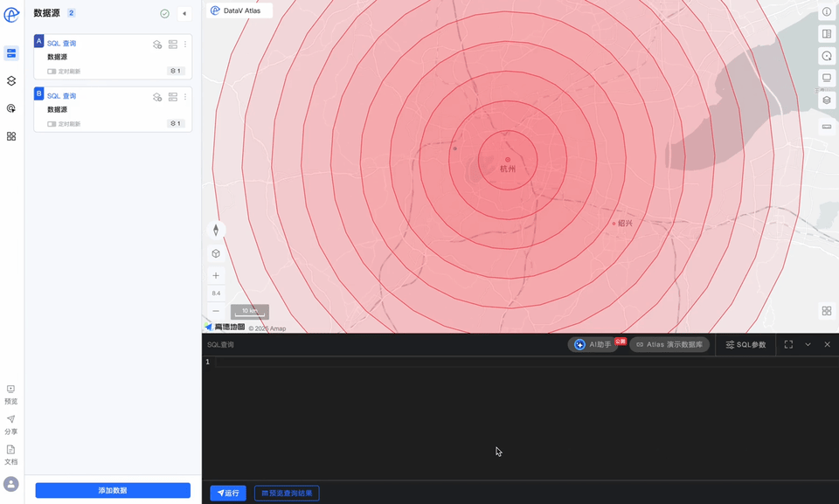Toggle 3D cube map view
This screenshot has height=504, width=839.
coord(216,253)
